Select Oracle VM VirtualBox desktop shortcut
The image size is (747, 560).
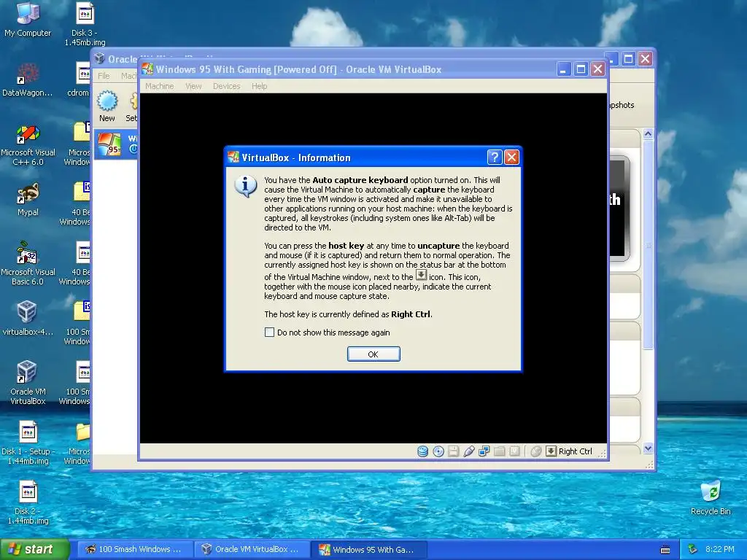28,383
